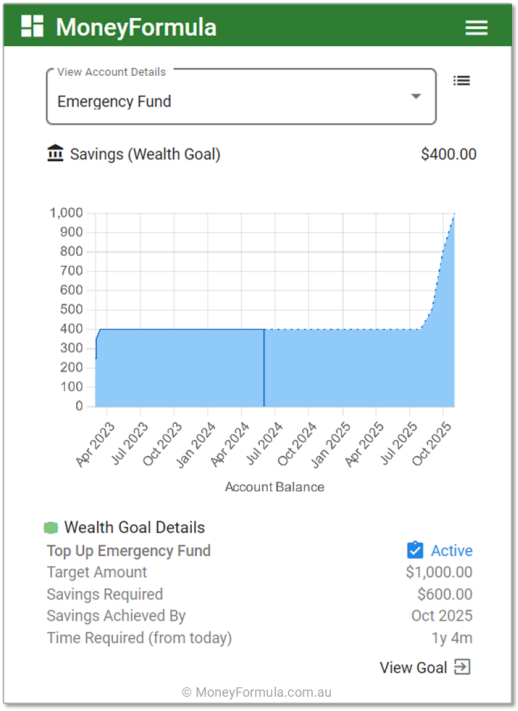Expand the View Account Details dropdown arrow
The width and height of the screenshot is (518, 711).
click(416, 96)
